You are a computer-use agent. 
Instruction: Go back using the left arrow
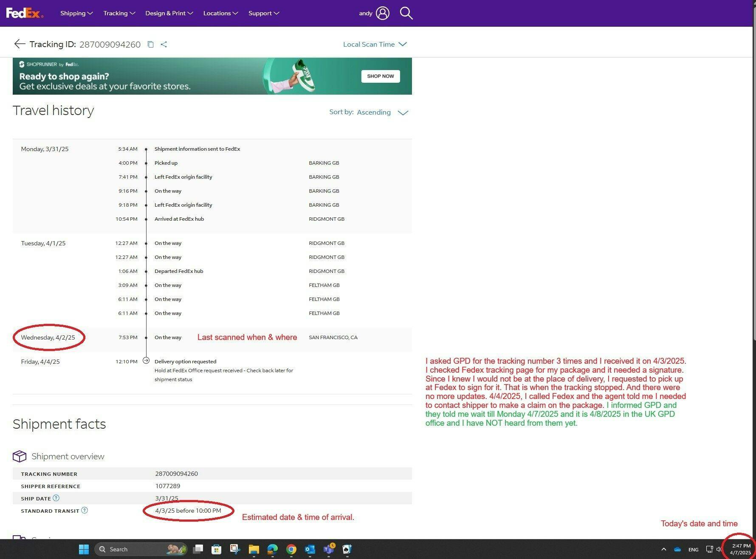[20, 44]
